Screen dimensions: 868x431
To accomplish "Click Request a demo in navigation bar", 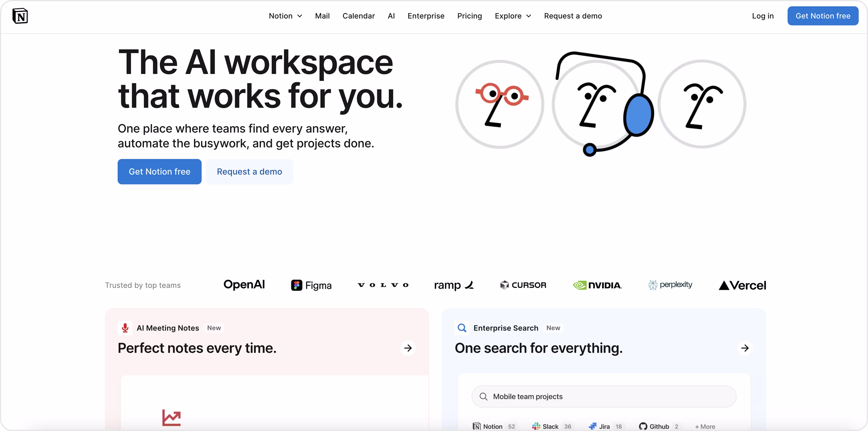I will (573, 16).
